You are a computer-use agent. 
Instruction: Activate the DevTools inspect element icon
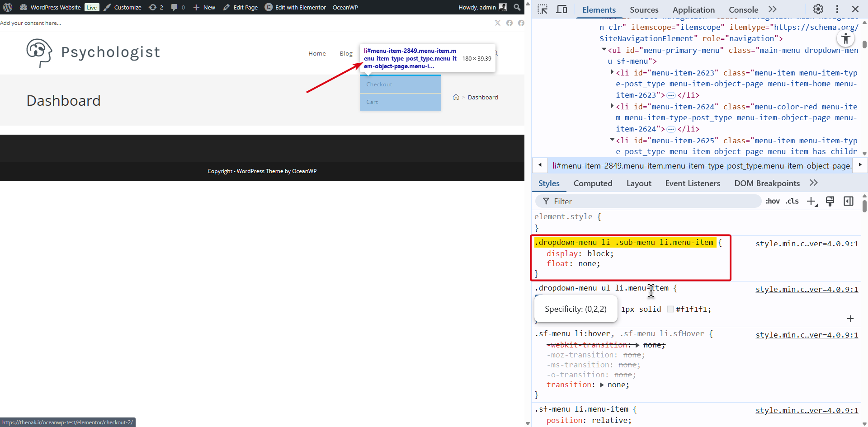click(x=542, y=9)
